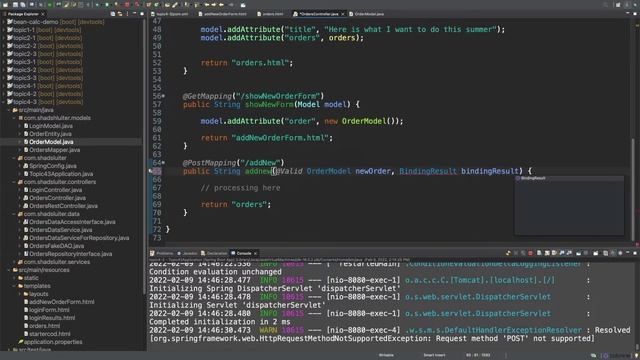Click the Save All icon in main toolbar
The width and height of the screenshot is (640, 360).
22,5
